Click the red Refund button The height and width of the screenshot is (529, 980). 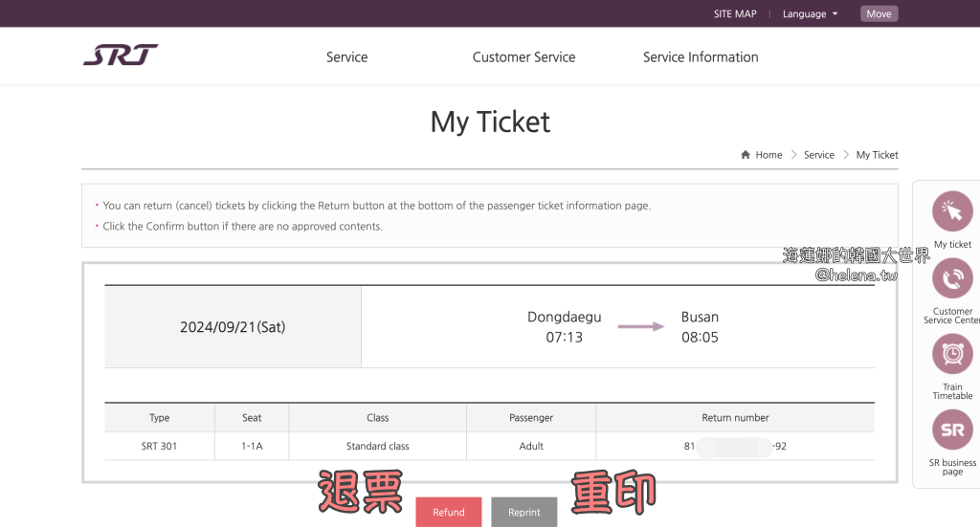tap(448, 512)
